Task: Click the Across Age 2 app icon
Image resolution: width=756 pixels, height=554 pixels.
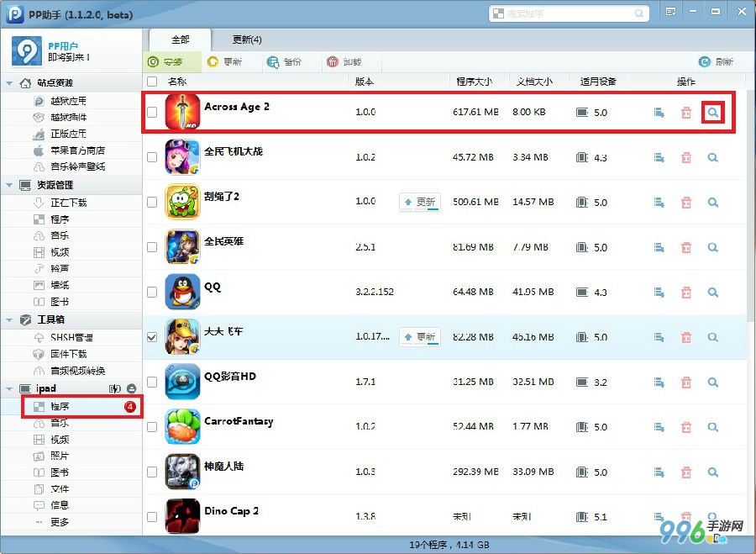Action: coord(182,112)
